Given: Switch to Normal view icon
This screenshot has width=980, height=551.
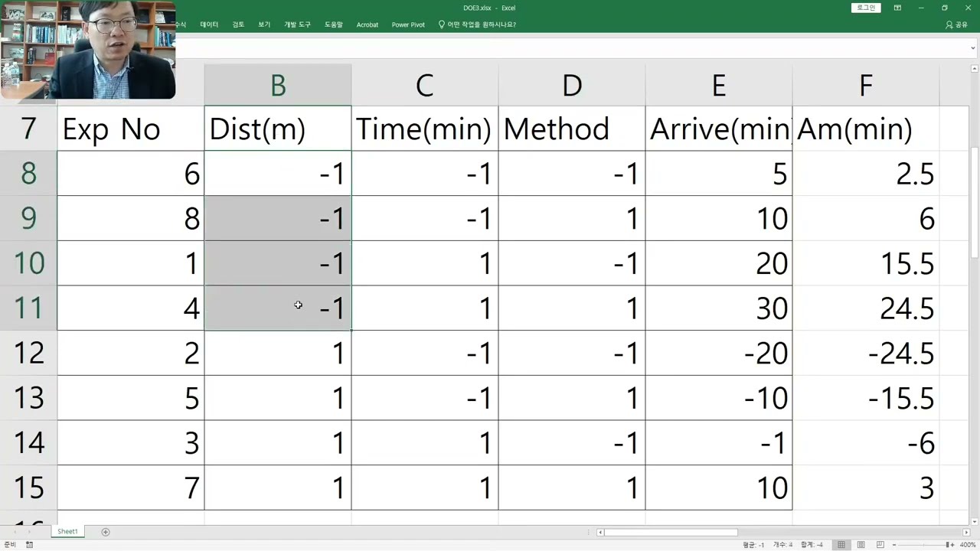Looking at the screenshot, I should 841,545.
